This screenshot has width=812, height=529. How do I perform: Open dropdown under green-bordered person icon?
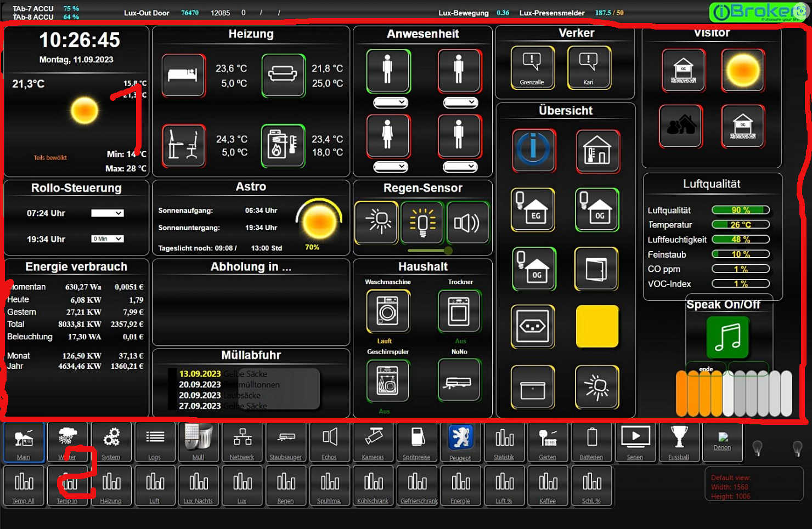(391, 103)
